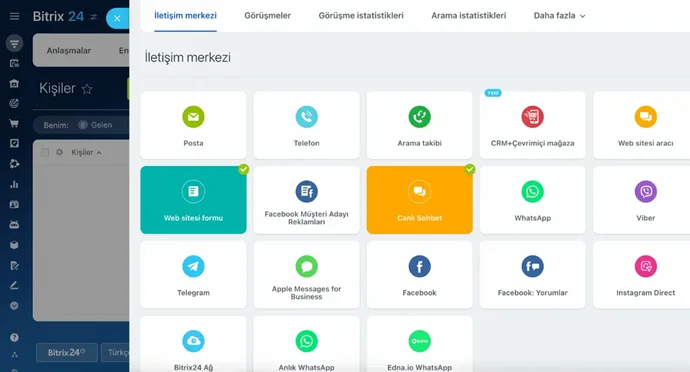Switch to the Görüşmeler tab
Screen dimensions: 690x372
[x=268, y=16]
